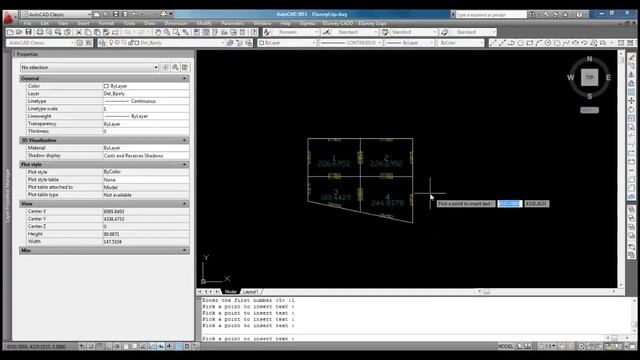Image resolution: width=640 pixels, height=360 pixels.
Task: Click the search binoculars icon in title bar
Action: pos(532,14)
